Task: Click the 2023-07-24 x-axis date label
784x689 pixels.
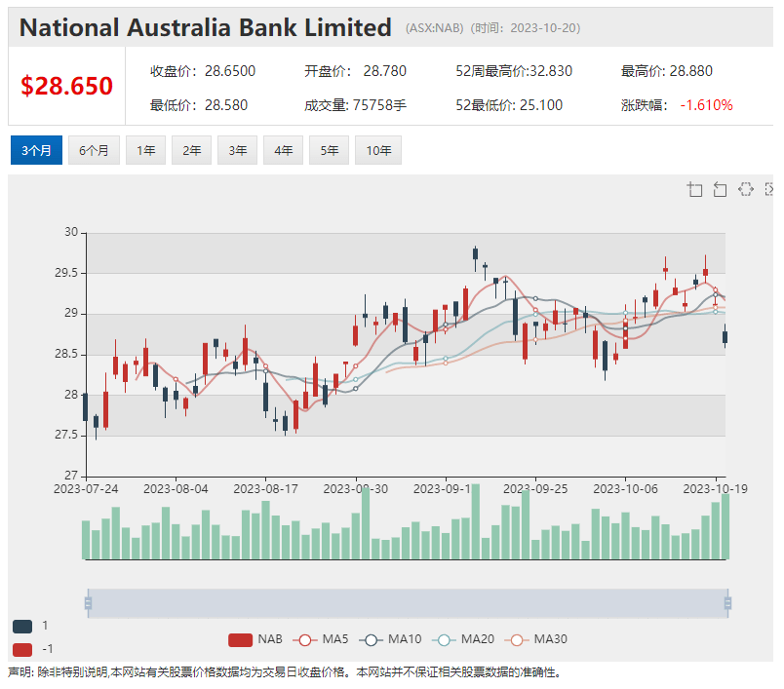Action: (86, 488)
